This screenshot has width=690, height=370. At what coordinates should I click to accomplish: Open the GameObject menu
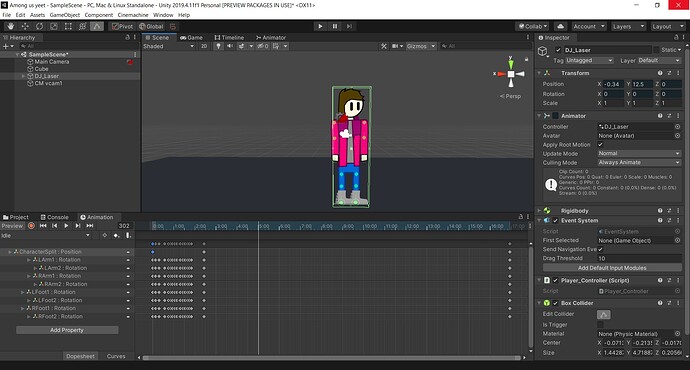point(65,15)
